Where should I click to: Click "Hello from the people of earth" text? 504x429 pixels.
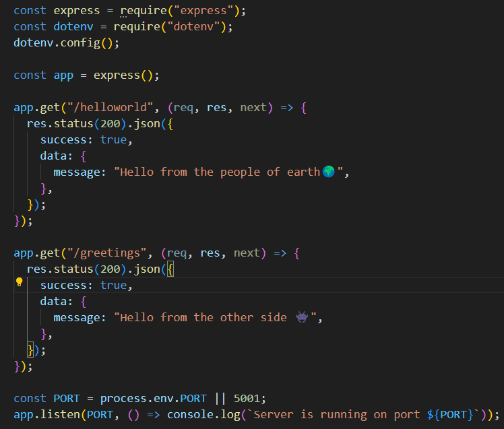220,172
